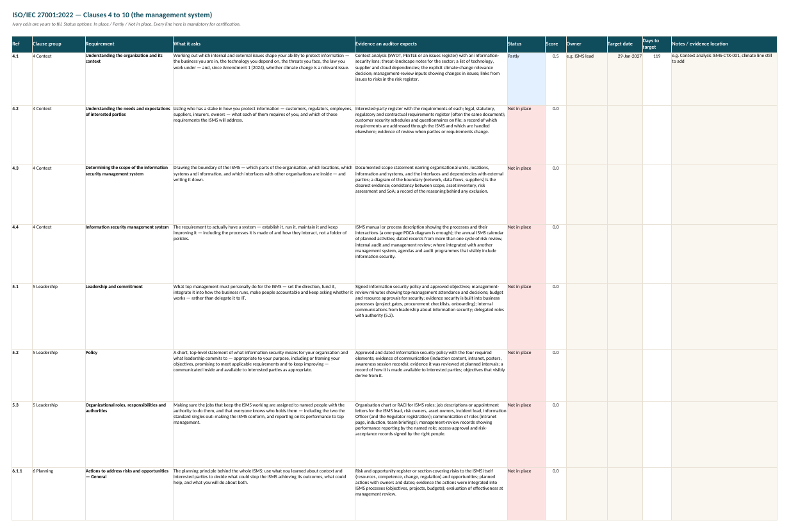Click the owner cell 'e.g. ISMS lead'
Screen dimensions: 789x532
[586, 78]
